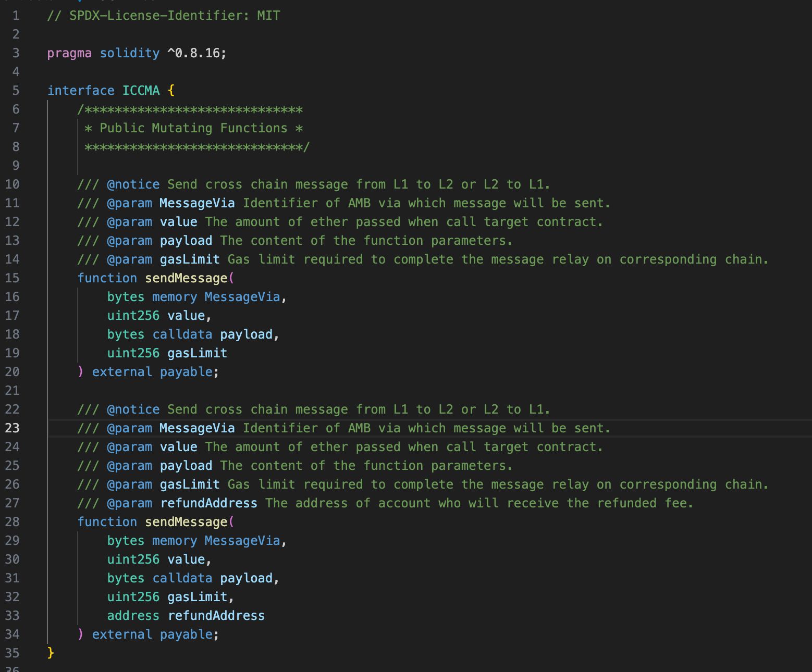Click the 'function' keyword on line 15

coord(107,278)
